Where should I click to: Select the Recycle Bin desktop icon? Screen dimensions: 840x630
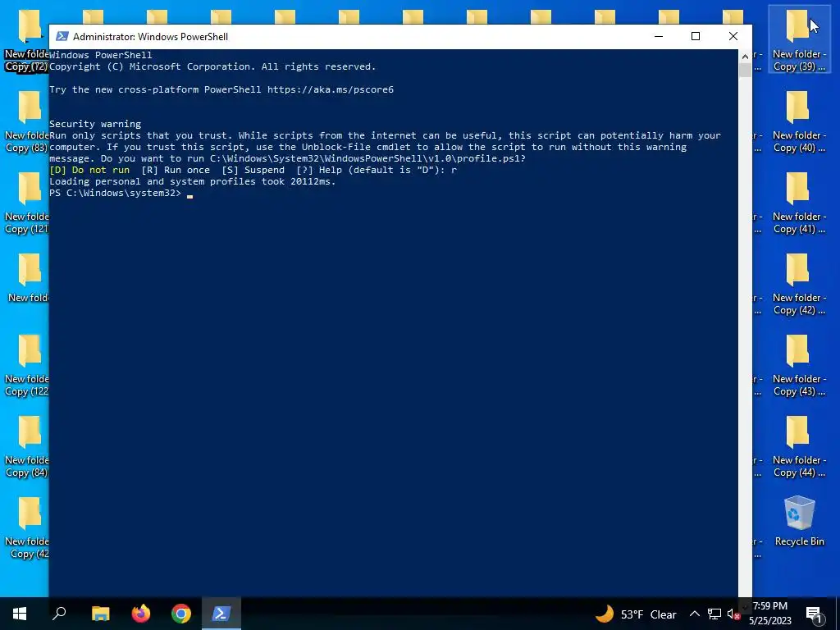[x=799, y=520]
